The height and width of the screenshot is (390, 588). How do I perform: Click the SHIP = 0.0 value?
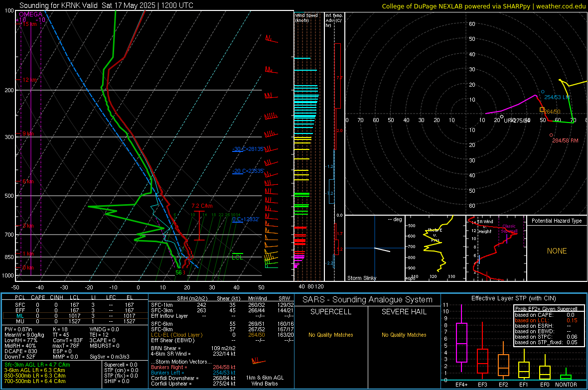coord(117,381)
